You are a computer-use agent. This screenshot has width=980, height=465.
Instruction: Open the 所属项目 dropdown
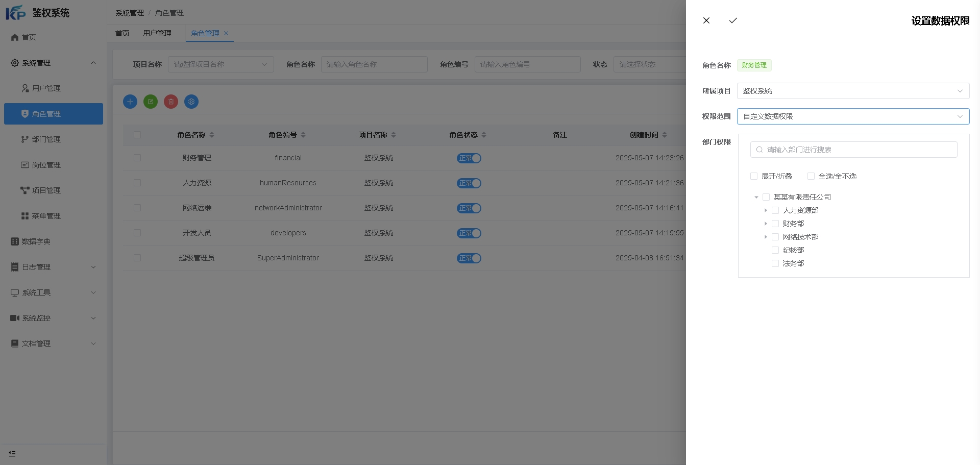[x=853, y=91]
